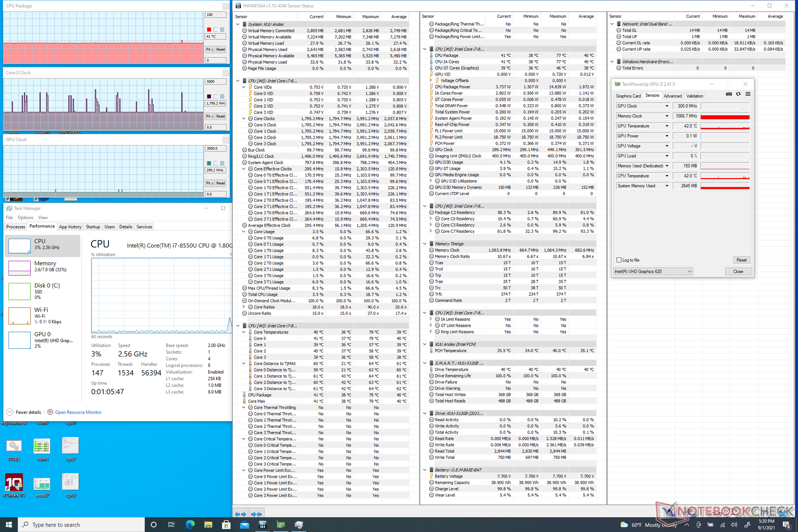
Task: Open the OOBE desktop icon
Action: click(14, 450)
